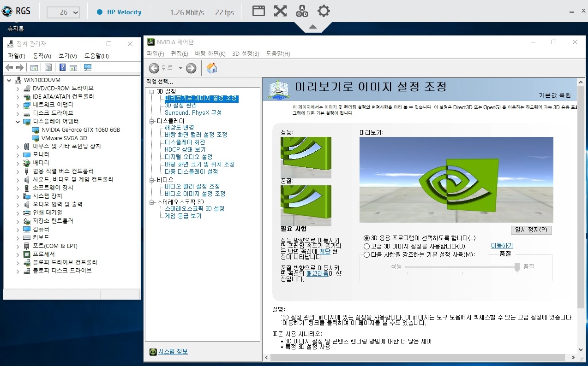Click the RGS crossed-arrows scaling icon
The image size is (588, 366).
pyautogui.click(x=280, y=11)
